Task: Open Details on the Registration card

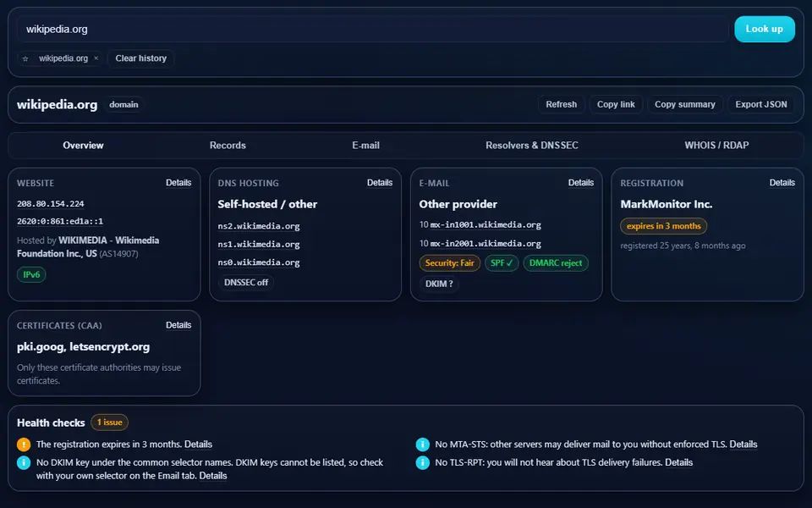Action: (x=782, y=183)
